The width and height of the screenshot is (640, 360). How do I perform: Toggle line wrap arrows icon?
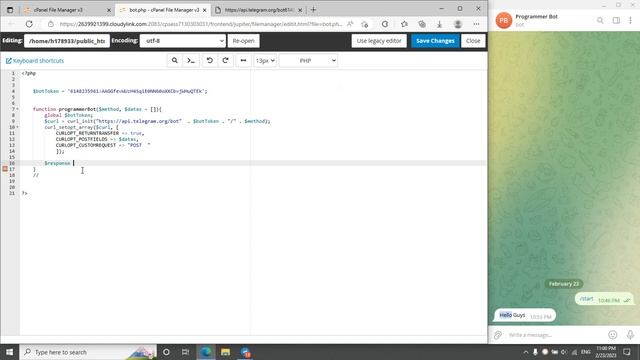(x=243, y=60)
